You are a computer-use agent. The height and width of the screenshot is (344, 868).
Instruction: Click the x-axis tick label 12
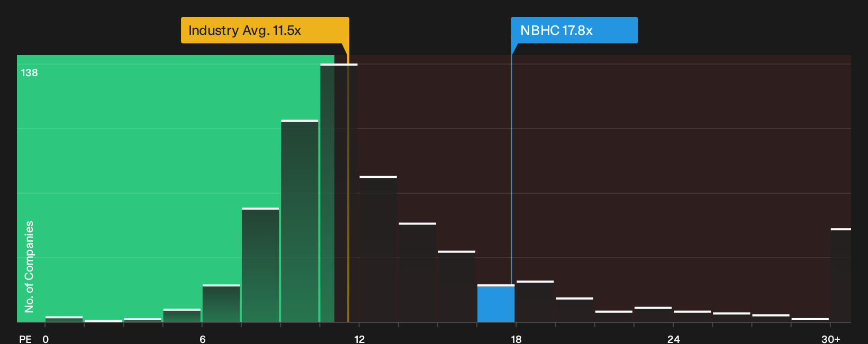coord(359,339)
